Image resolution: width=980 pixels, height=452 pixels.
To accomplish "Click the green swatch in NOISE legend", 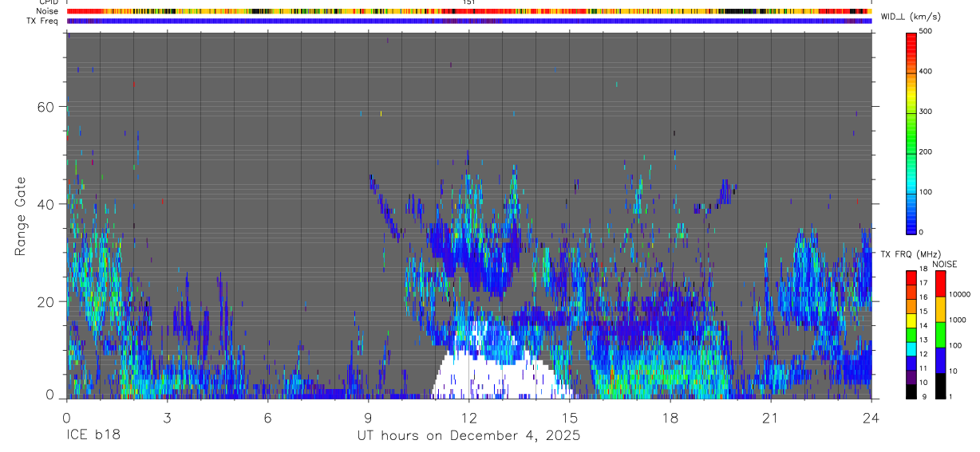I will pos(940,334).
